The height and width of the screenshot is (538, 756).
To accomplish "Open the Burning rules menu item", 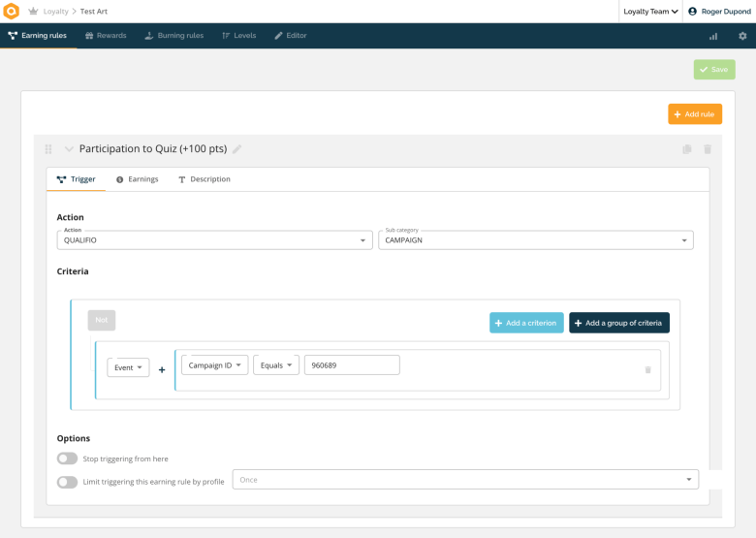I will [173, 36].
